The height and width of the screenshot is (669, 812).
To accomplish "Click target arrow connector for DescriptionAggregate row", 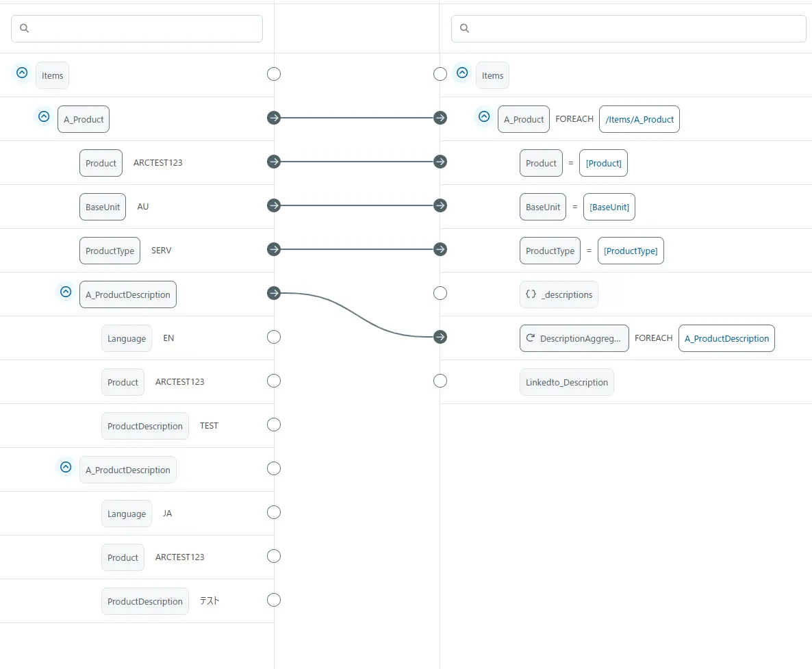I will click(440, 337).
